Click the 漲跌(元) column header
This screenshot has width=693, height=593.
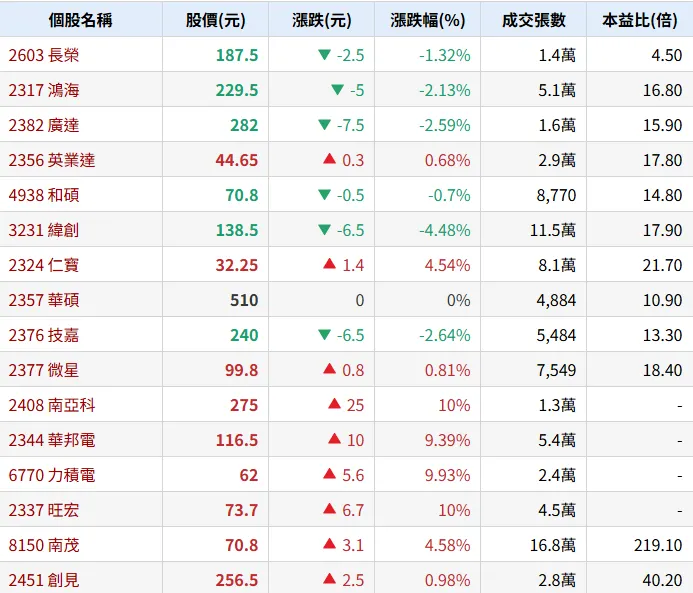(x=321, y=20)
